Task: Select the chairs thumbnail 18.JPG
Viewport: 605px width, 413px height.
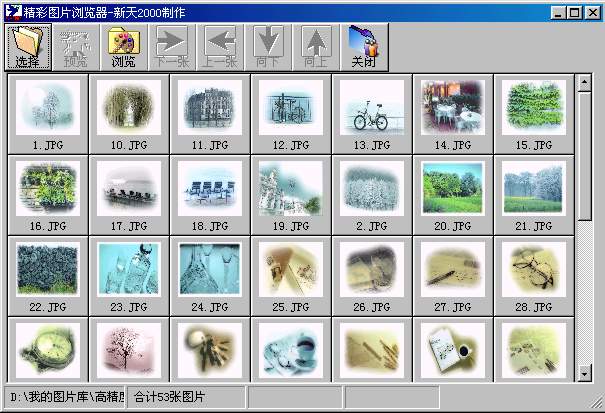Action: pos(210,188)
